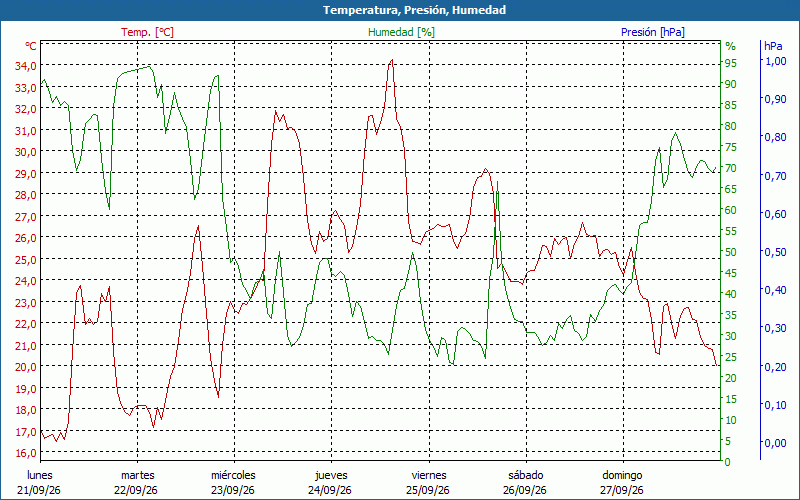
Task: Click the miércoles 23/09/26 date label
Action: [234, 483]
